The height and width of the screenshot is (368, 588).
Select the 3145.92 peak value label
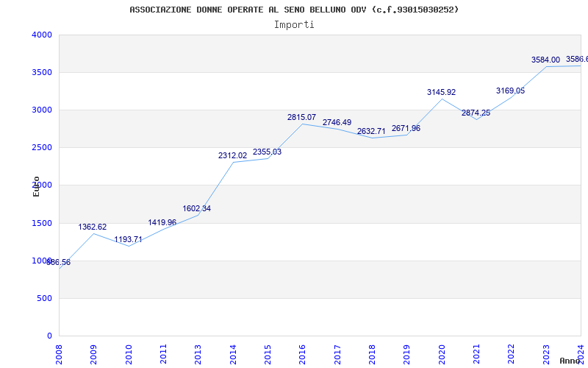coord(441,93)
